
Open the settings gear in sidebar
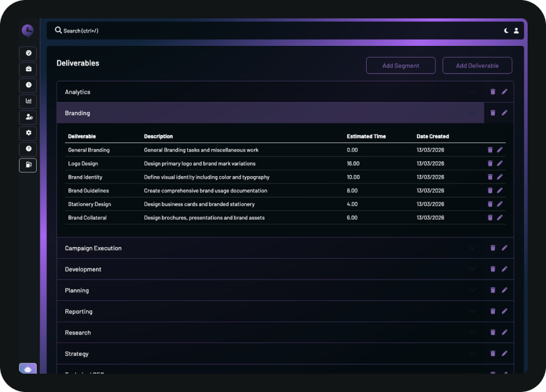pyautogui.click(x=28, y=133)
